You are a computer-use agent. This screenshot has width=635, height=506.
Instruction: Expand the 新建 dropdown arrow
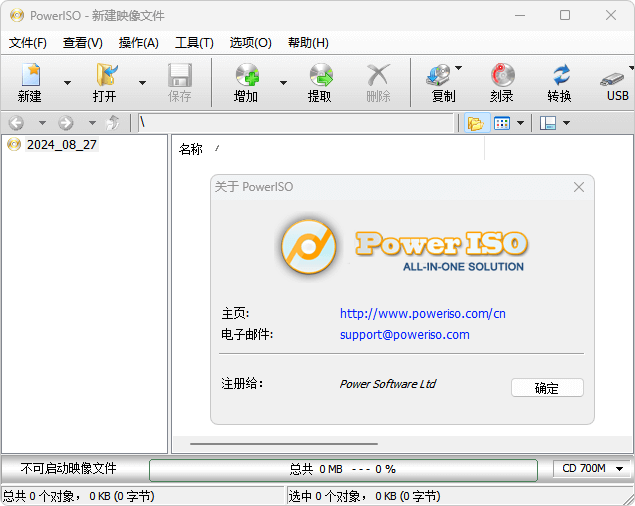(x=67, y=83)
